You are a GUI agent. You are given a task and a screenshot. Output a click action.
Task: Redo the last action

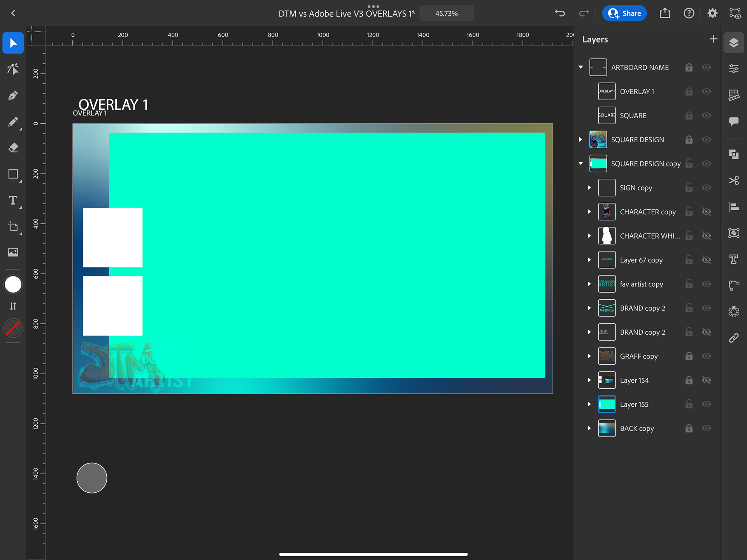pyautogui.click(x=584, y=13)
